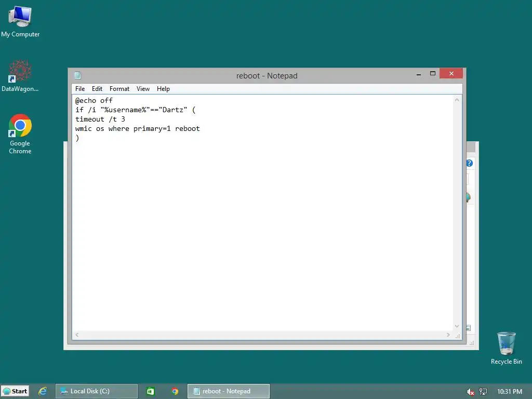This screenshot has height=399, width=532.
Task: Switch to Local Disk (C:) taskbar window
Action: (x=97, y=391)
